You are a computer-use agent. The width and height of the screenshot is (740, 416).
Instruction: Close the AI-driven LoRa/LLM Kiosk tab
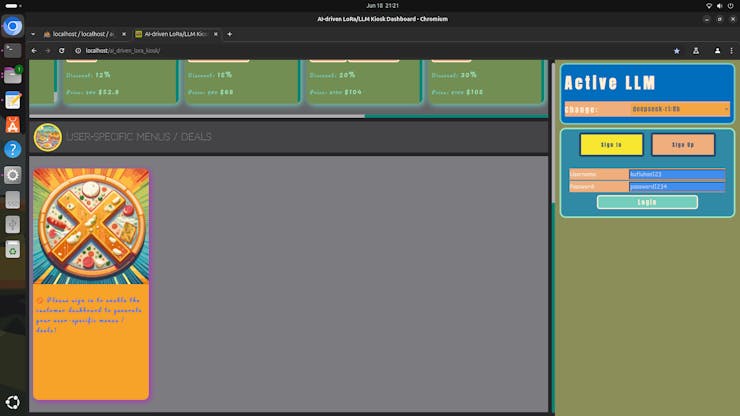[x=216, y=34]
